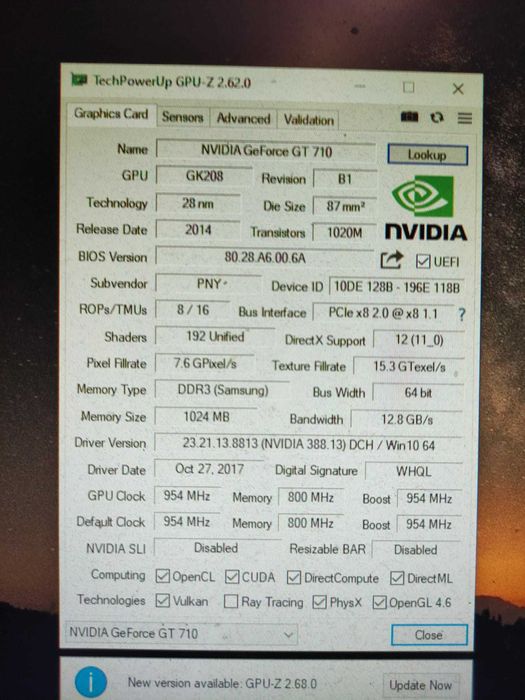The image size is (525, 700).
Task: Click the Bus Interface question mark help
Action: tap(461, 314)
